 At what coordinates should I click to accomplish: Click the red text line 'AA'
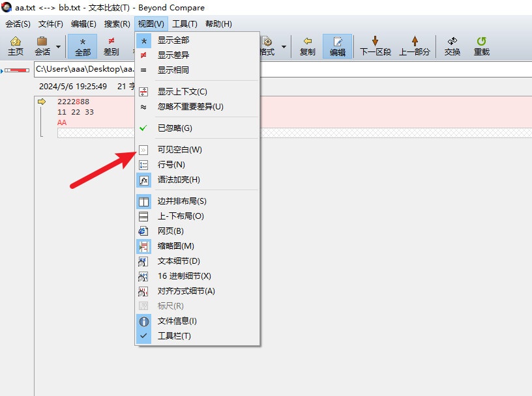[x=62, y=122]
